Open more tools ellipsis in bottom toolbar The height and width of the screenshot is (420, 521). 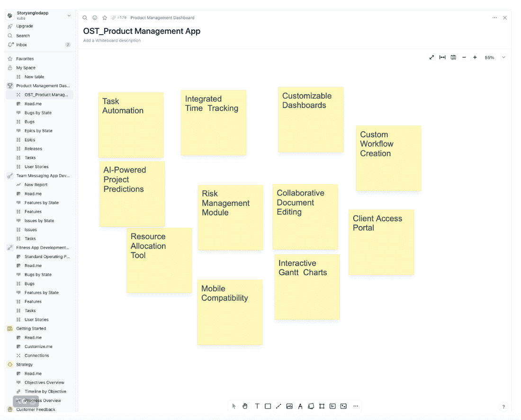[x=356, y=406]
